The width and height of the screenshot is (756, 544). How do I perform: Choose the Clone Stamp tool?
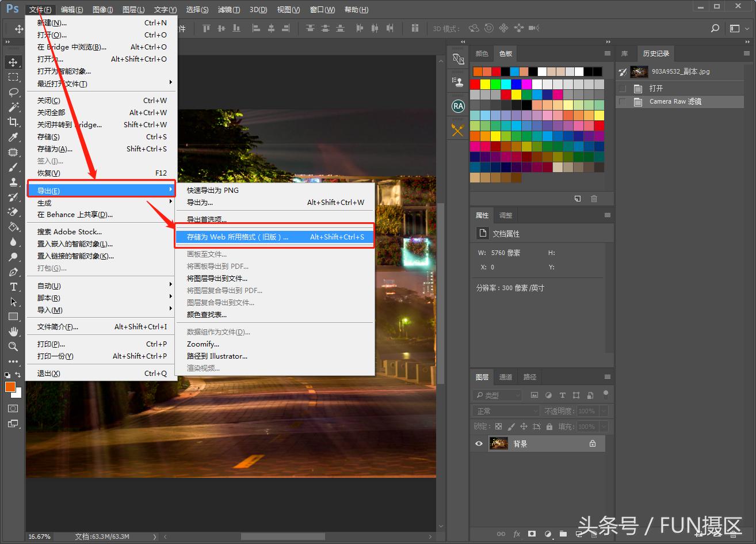click(13, 182)
